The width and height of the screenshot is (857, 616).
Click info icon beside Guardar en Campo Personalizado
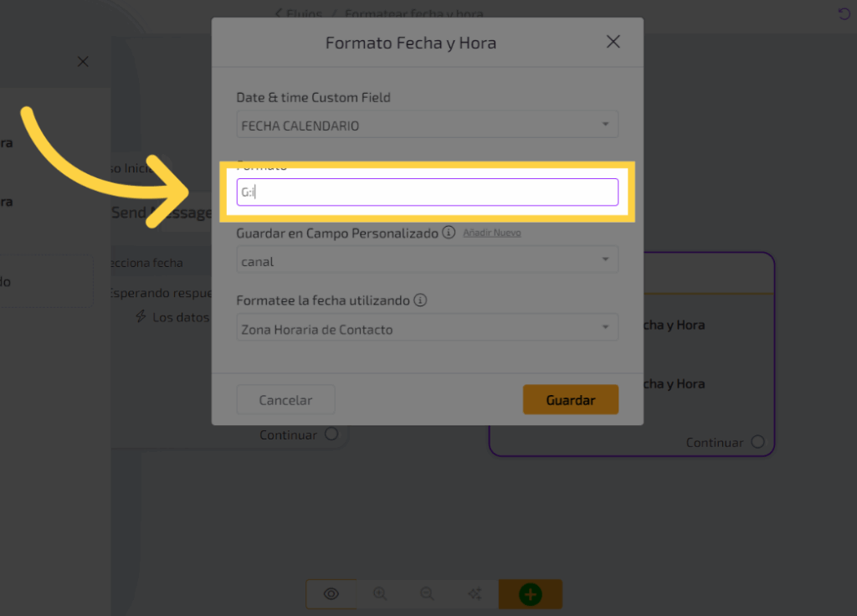[449, 233]
